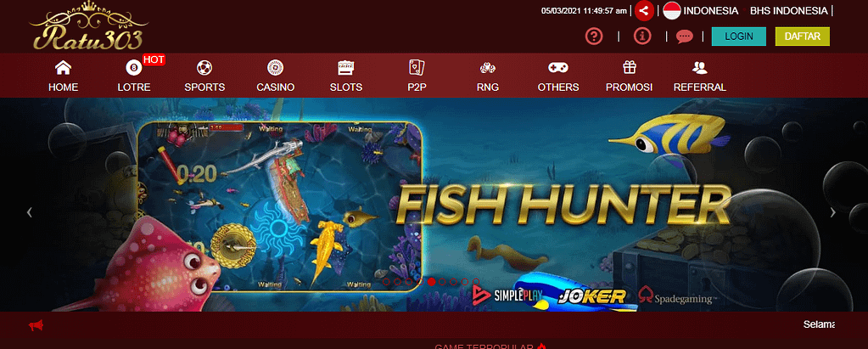Click the DAFTAR register button
This screenshot has width=868, height=349.
tap(803, 37)
